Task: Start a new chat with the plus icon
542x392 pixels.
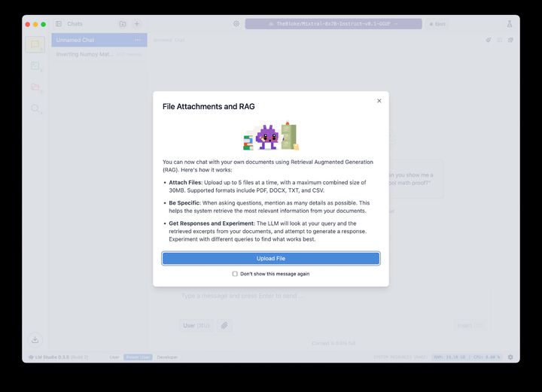Action: click(137, 24)
